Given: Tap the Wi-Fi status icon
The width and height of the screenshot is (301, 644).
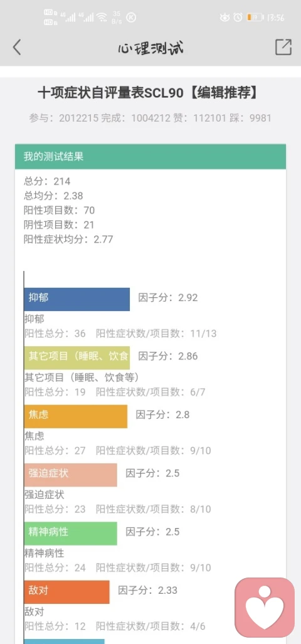Looking at the screenshot, I should (103, 18).
